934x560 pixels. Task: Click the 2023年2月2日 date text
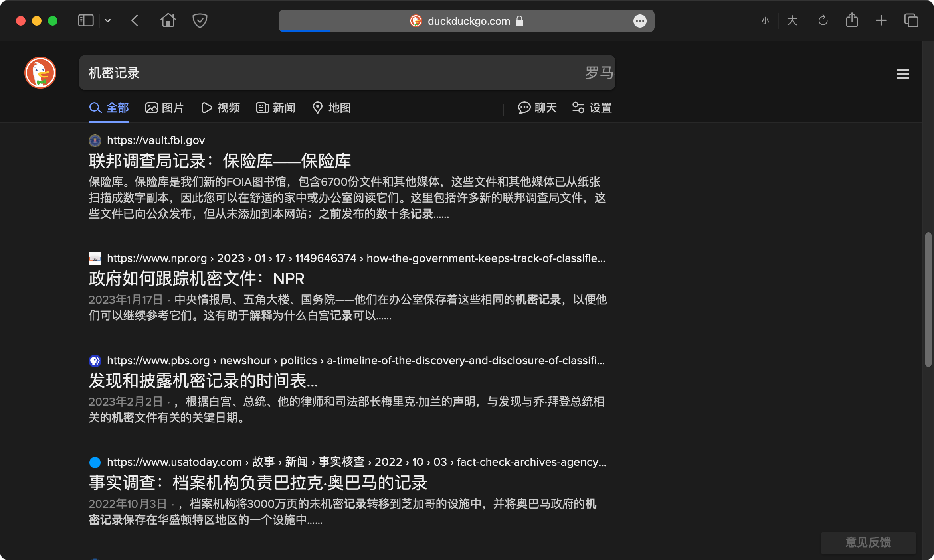coord(126,402)
